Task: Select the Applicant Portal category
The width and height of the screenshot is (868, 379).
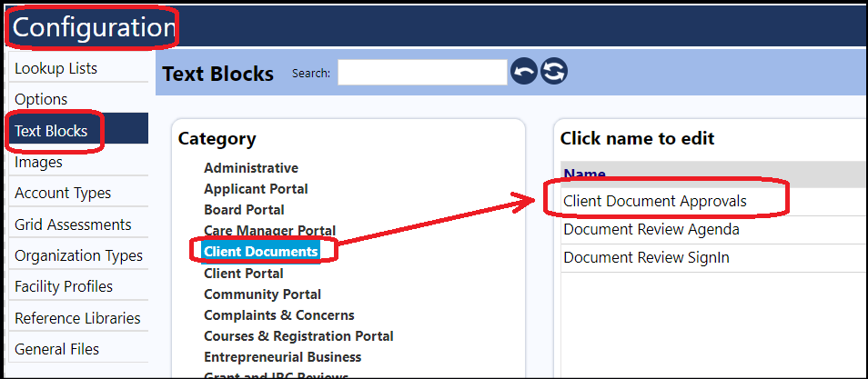Action: pos(256,189)
